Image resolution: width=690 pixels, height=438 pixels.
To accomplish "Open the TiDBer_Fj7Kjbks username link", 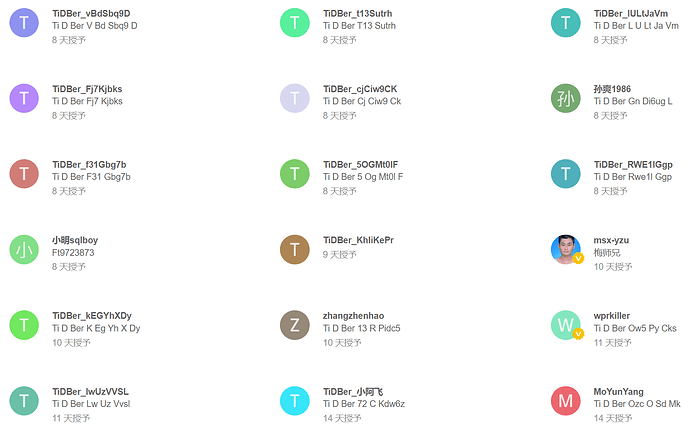I will [87, 89].
